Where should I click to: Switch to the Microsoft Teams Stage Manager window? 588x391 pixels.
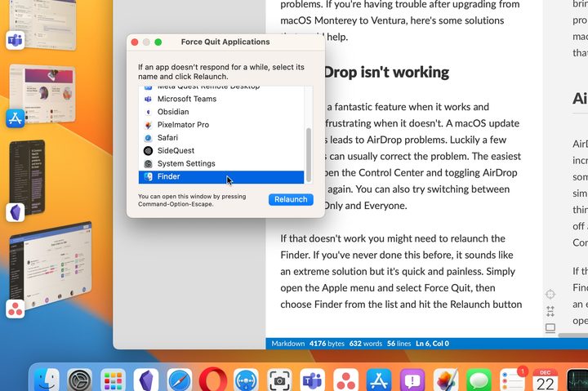42,23
